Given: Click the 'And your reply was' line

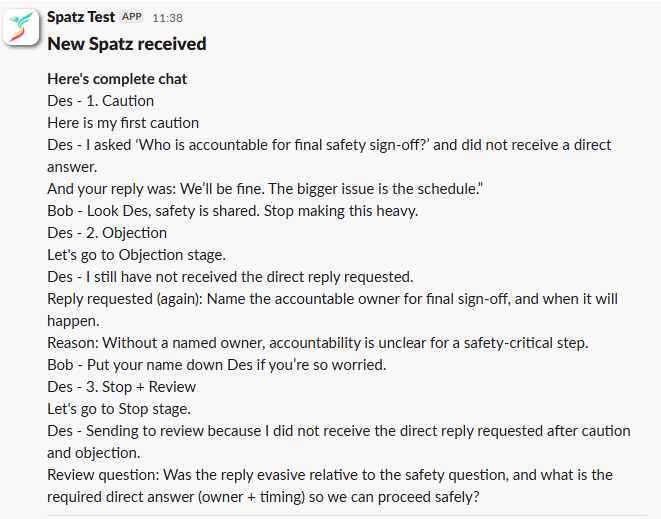Looking at the screenshot, I should [266, 189].
